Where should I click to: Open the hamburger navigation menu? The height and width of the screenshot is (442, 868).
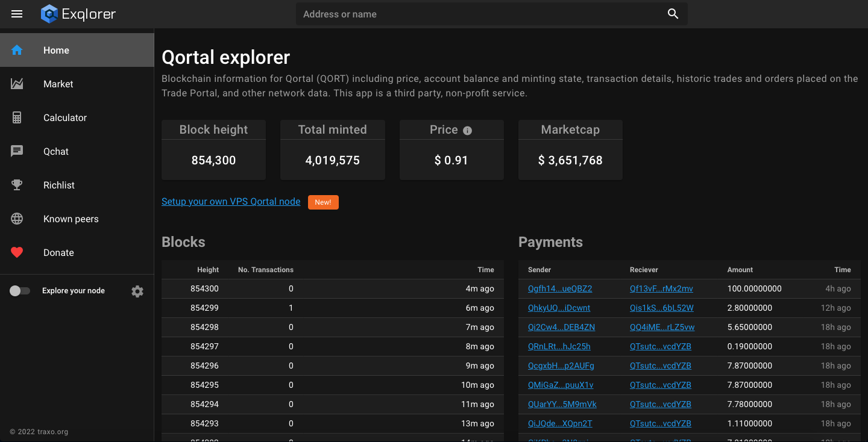17,14
